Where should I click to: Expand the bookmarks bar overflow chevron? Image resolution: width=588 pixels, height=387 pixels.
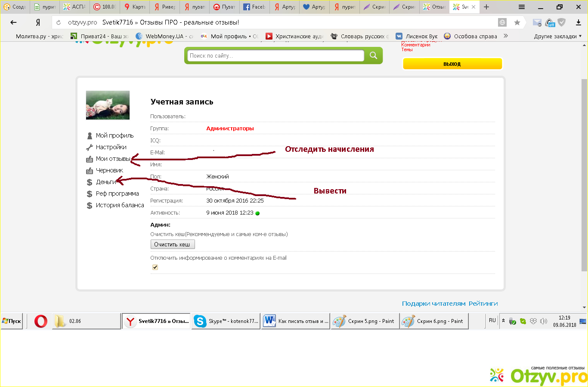tap(506, 36)
